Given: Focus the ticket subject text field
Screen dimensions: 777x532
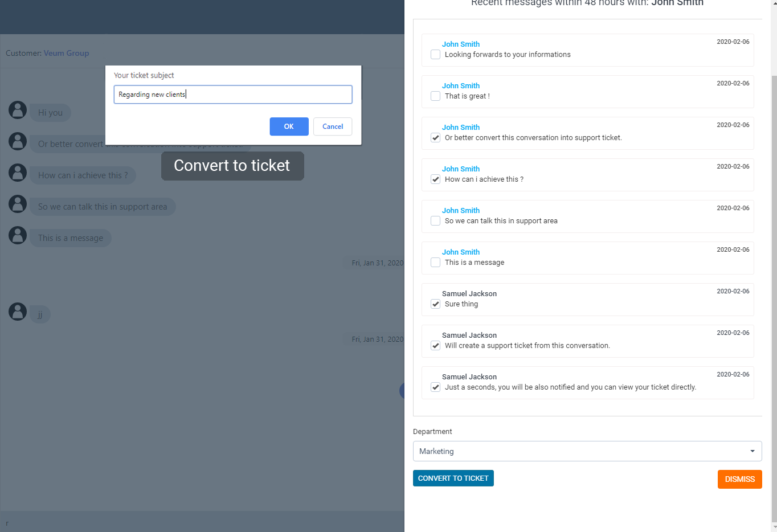Looking at the screenshot, I should pos(233,95).
